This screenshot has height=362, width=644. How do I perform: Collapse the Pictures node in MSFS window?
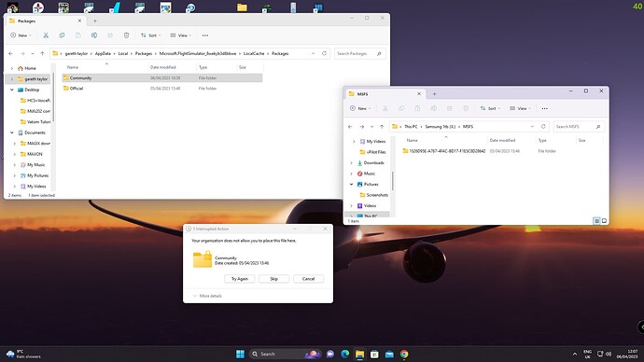tap(351, 185)
